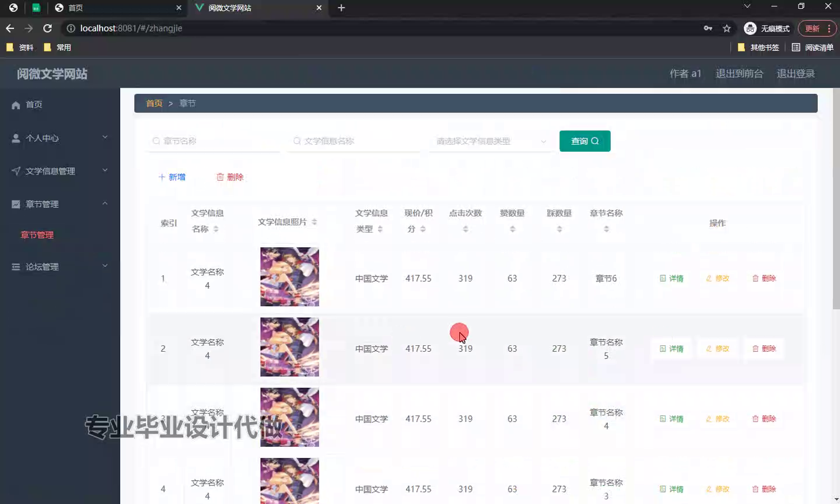Screen dimensions: 840x504
Task: Reload the page with the refresh icon
Action: [48, 28]
